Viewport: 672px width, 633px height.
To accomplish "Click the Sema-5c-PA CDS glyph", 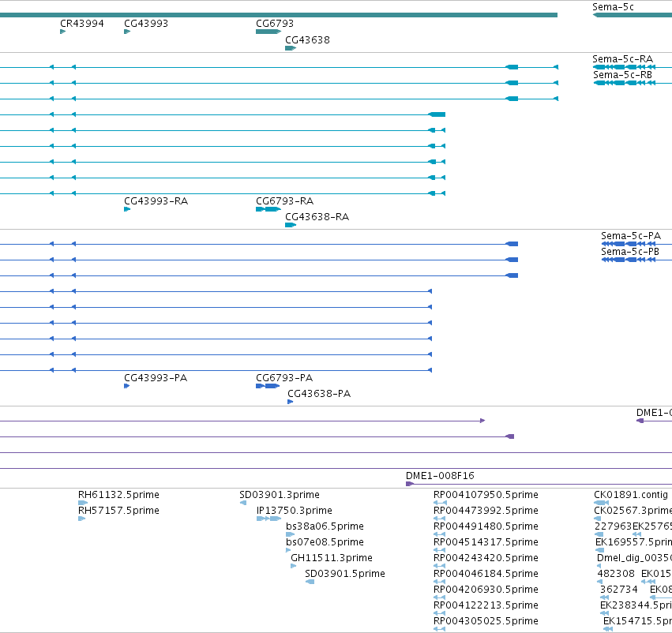I will (x=629, y=244).
